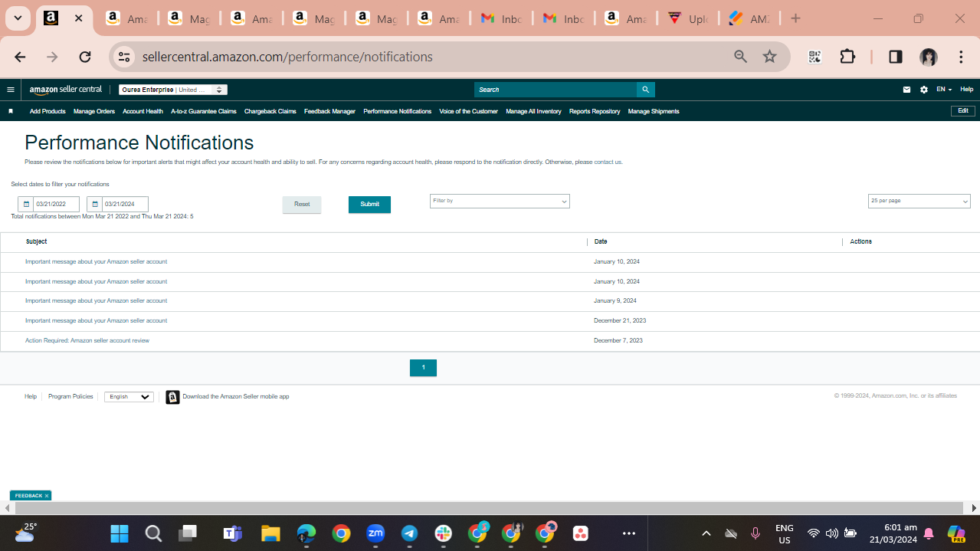Open a new browser tab

[x=795, y=18]
